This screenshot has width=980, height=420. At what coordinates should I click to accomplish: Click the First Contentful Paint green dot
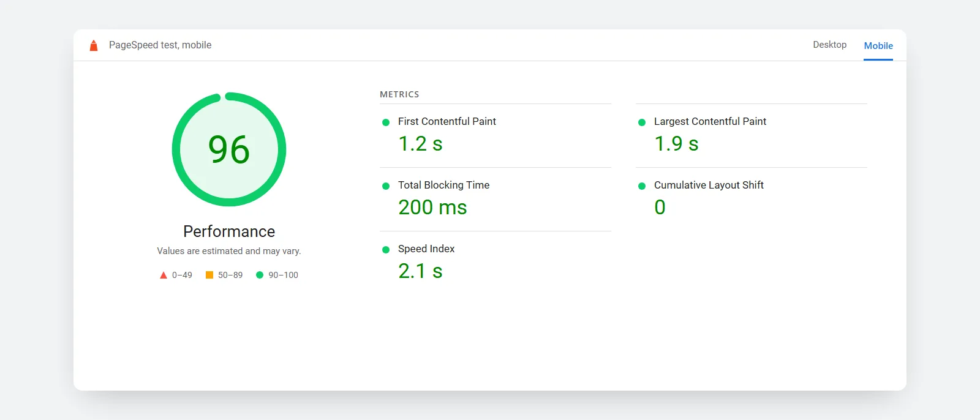click(386, 122)
